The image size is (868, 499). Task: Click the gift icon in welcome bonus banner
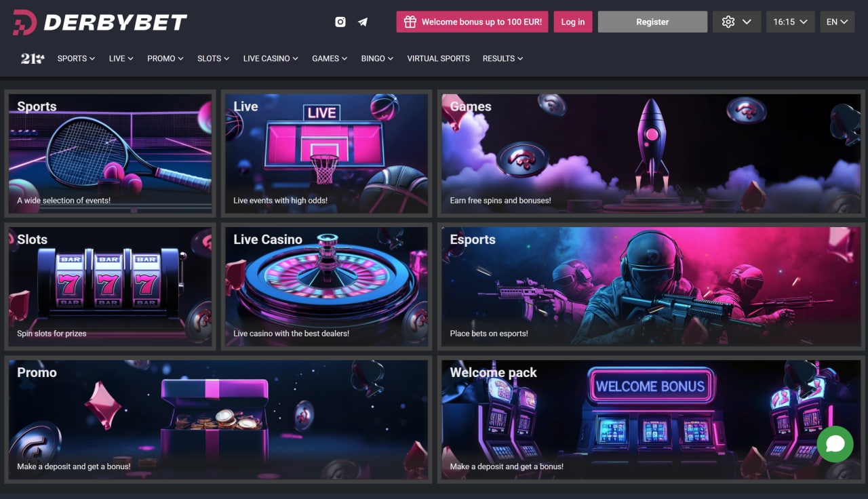point(410,22)
